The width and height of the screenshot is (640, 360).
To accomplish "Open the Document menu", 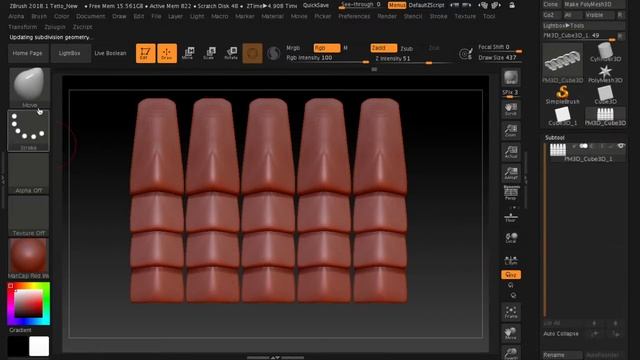I will point(91,16).
